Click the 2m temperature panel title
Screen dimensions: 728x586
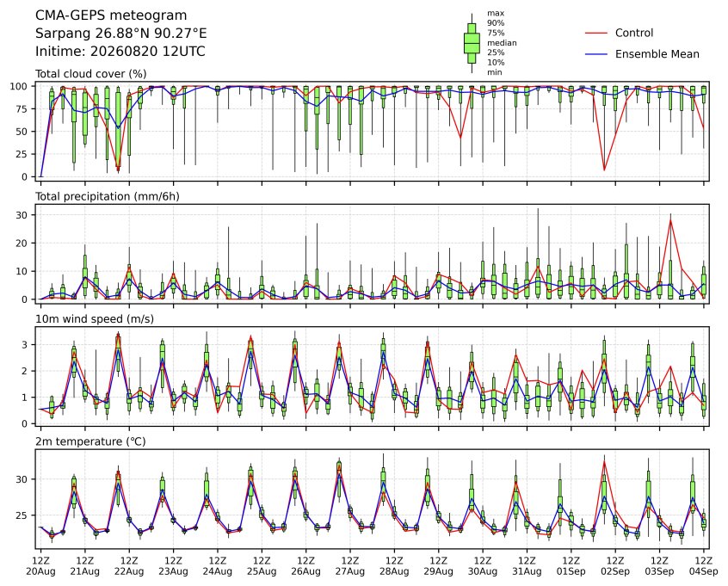90,441
